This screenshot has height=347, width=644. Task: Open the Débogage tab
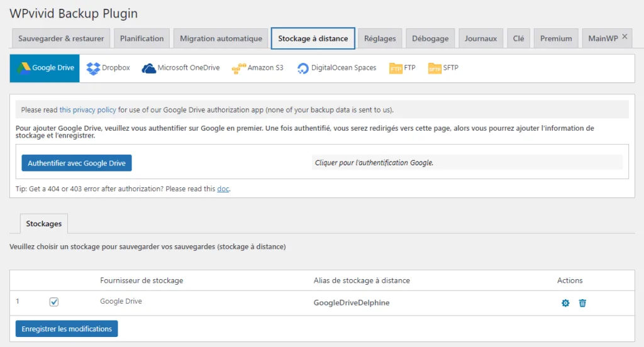[430, 38]
